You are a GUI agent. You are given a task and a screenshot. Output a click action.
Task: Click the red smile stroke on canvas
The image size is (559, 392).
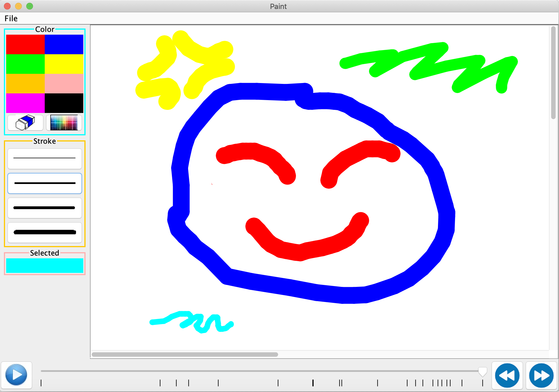pos(300,252)
